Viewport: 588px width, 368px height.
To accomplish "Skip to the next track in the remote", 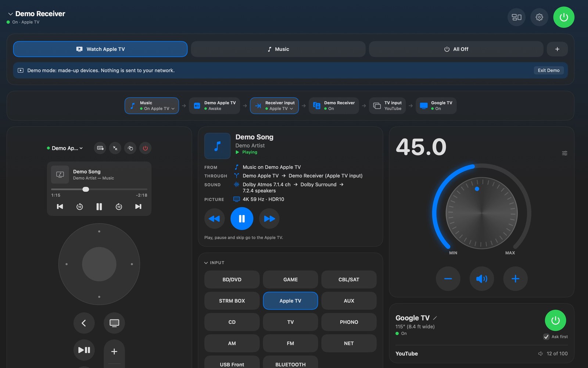I will pos(138,206).
